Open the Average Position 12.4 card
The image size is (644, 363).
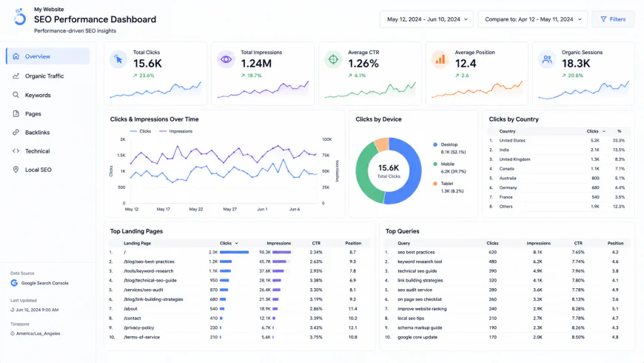pyautogui.click(x=477, y=73)
